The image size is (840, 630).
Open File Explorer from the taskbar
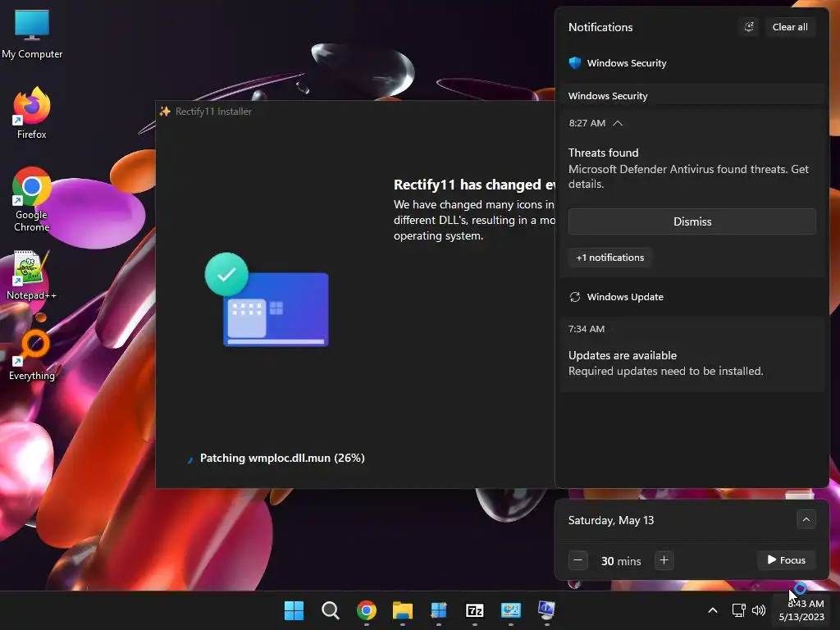pyautogui.click(x=402, y=610)
